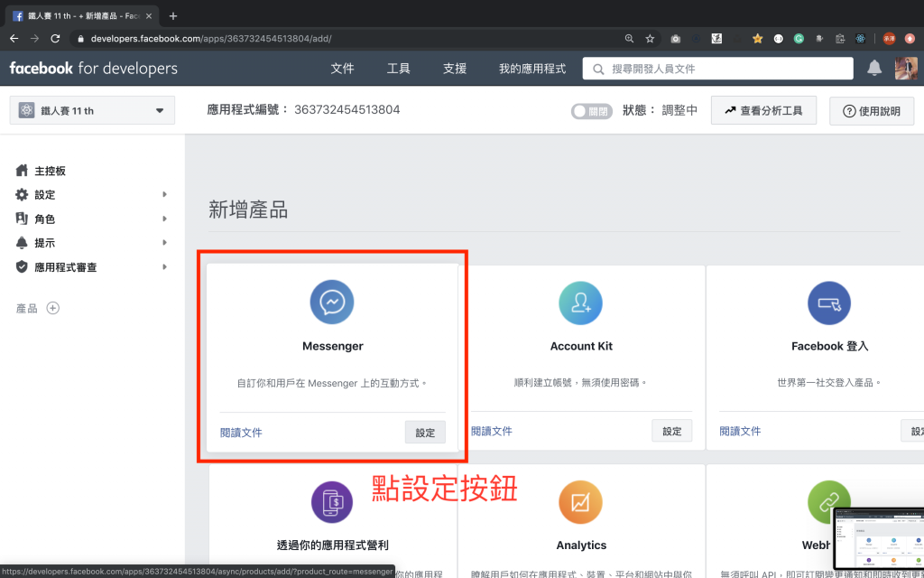Click the Chrome profile 承澤 avatar
924x578 pixels.
889,39
